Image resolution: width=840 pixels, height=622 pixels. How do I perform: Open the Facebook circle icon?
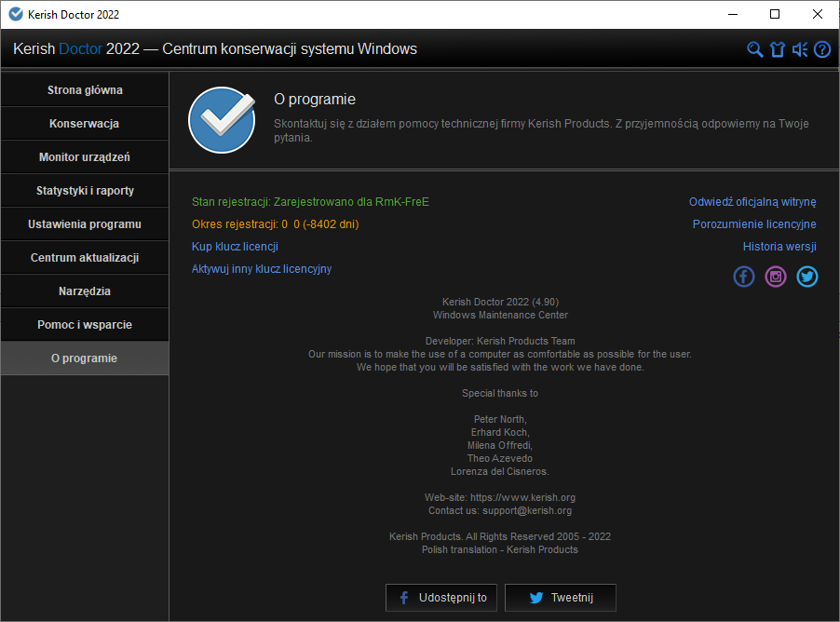pyautogui.click(x=743, y=277)
